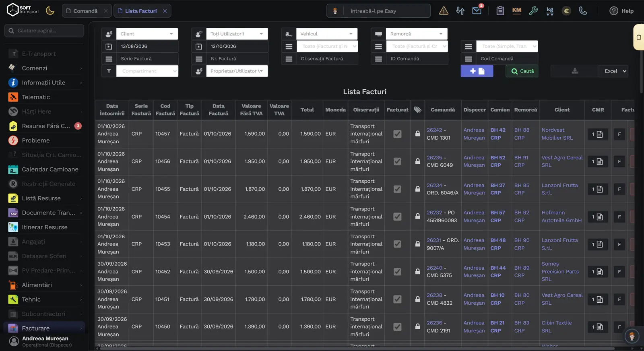Screen dimensions: 644x351
Task: Click the start date field 13/08/2026
Action: [x=147, y=46]
